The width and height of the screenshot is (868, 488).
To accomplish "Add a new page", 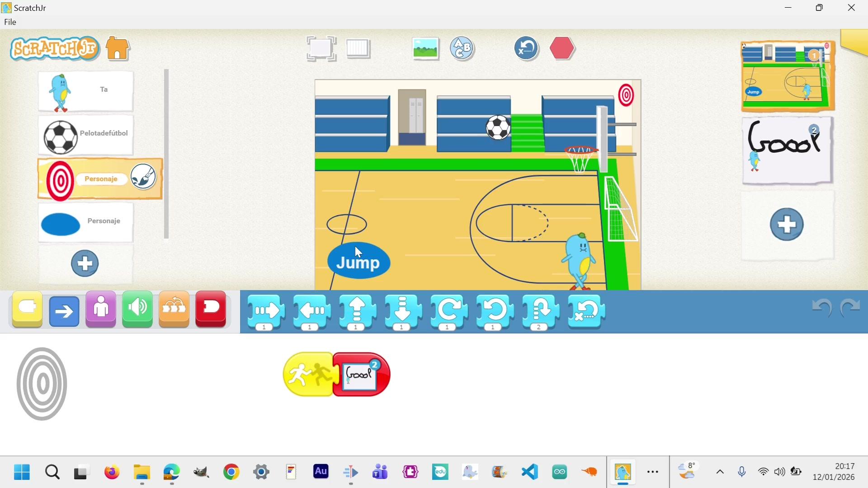I will [x=787, y=225].
